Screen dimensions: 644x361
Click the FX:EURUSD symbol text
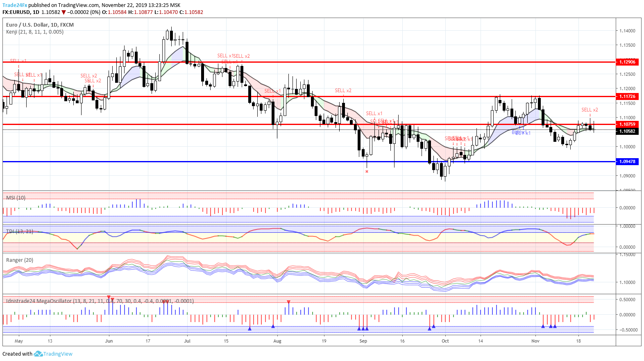coord(17,12)
